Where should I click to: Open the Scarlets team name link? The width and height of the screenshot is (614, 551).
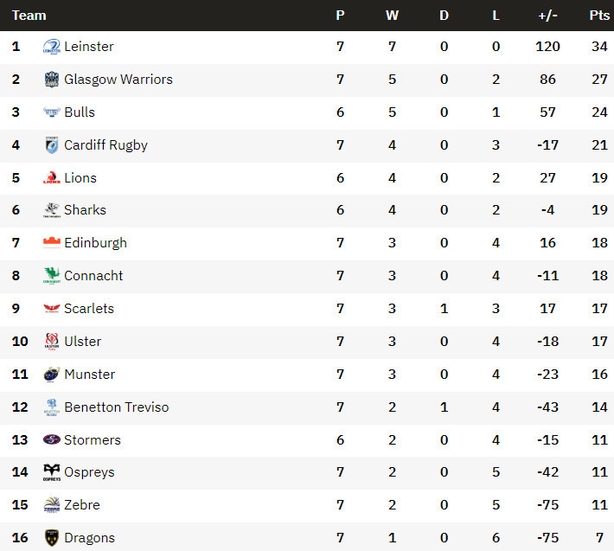tap(89, 309)
